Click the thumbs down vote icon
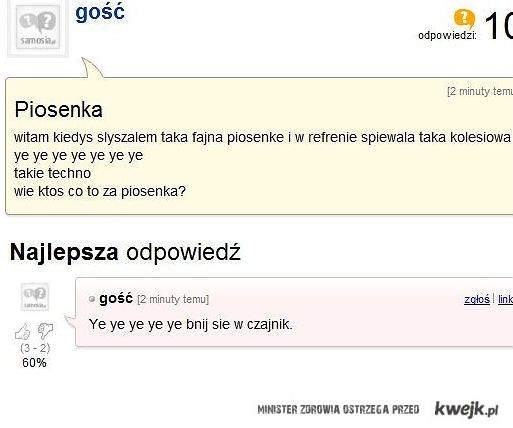513x428 pixels. tap(45, 331)
